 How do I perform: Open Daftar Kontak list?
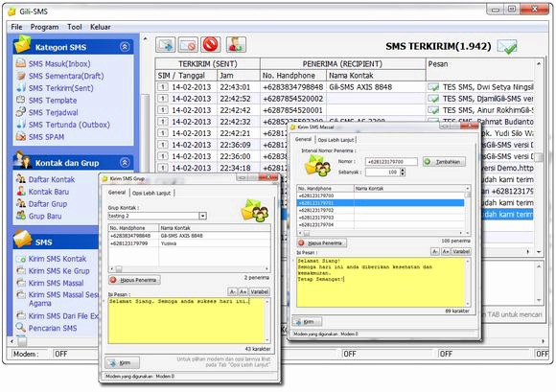52,179
